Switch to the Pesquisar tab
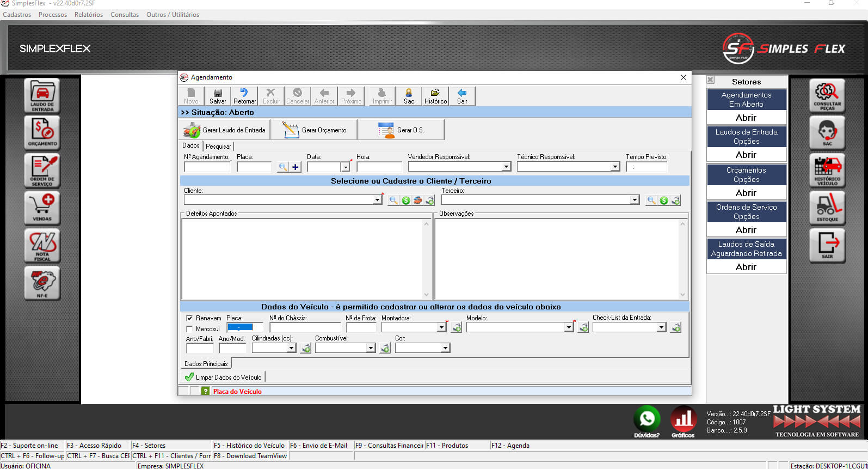This screenshot has height=469, width=868. (218, 147)
